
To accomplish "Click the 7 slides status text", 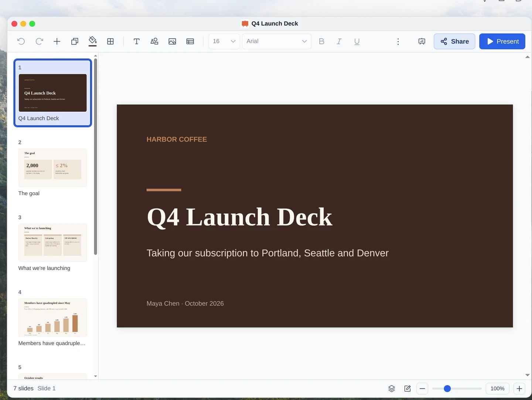I will click(x=23, y=389).
